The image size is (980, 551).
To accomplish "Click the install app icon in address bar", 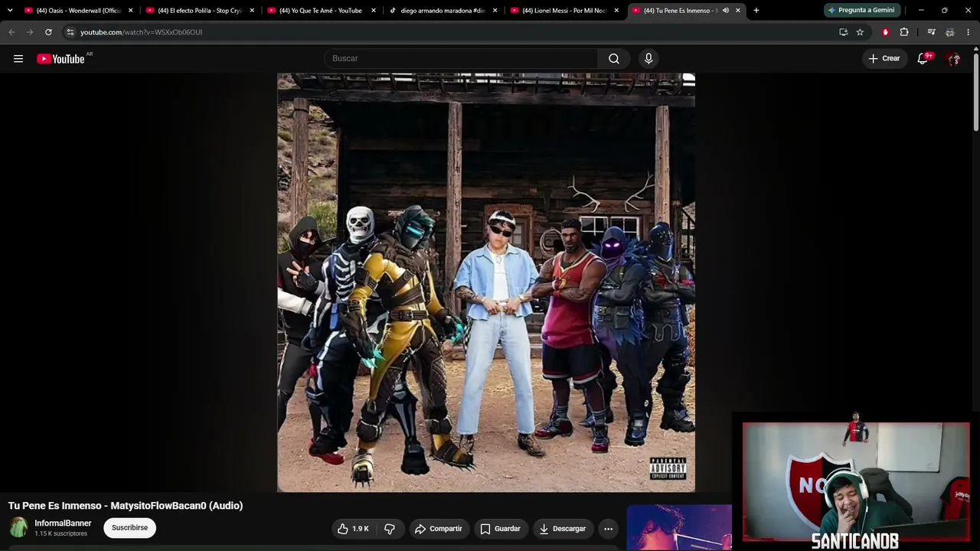I will click(x=843, y=32).
